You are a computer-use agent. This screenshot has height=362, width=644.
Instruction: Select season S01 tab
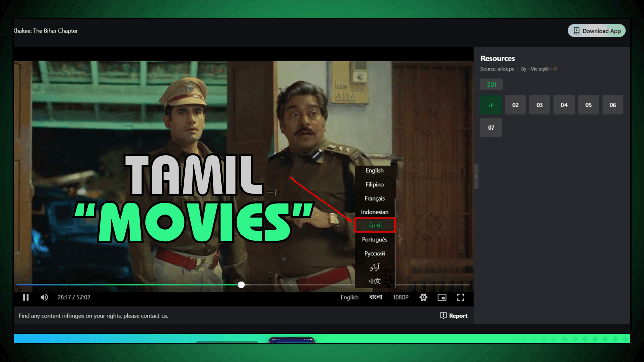[x=492, y=85]
